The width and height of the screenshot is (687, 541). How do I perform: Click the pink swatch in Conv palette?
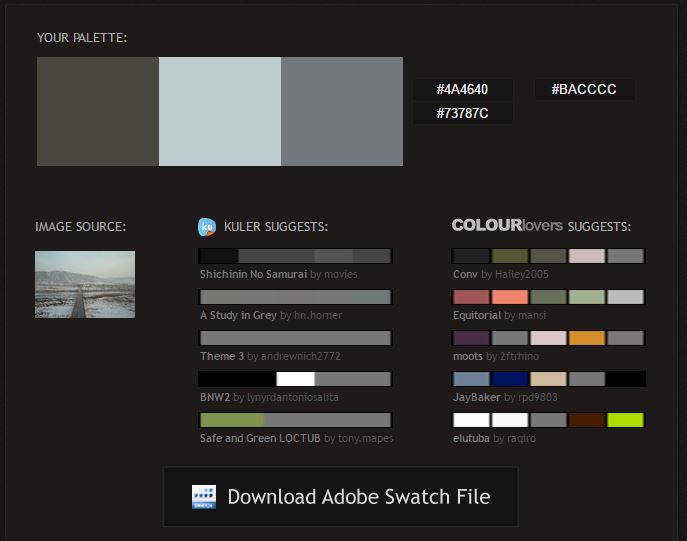[587, 256]
